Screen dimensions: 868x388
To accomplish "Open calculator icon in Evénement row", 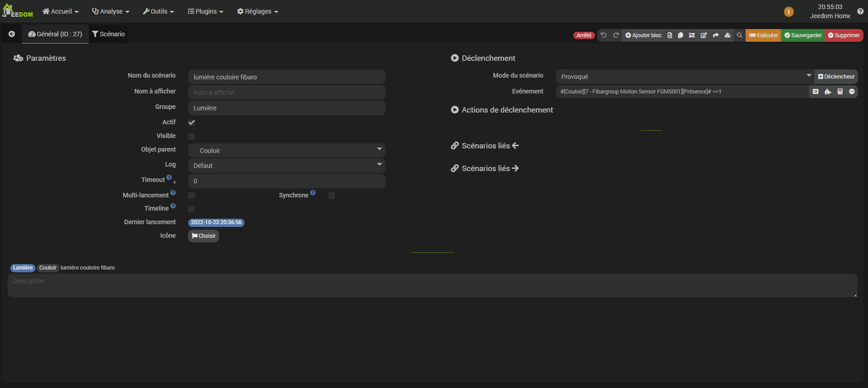I will coord(840,92).
